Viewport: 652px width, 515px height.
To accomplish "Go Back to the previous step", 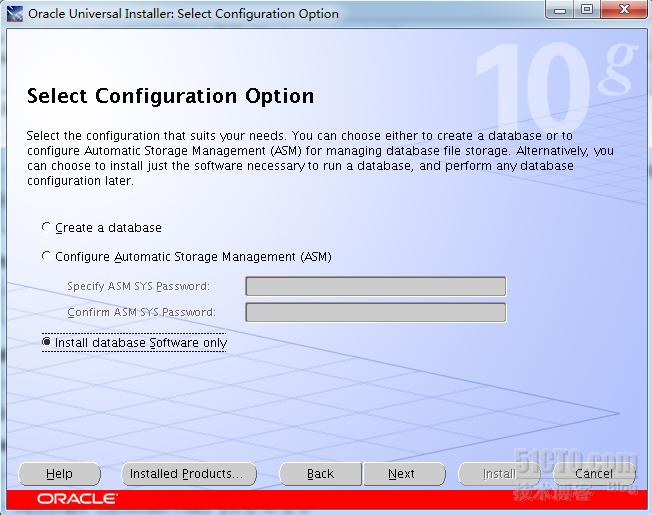I will [x=320, y=474].
